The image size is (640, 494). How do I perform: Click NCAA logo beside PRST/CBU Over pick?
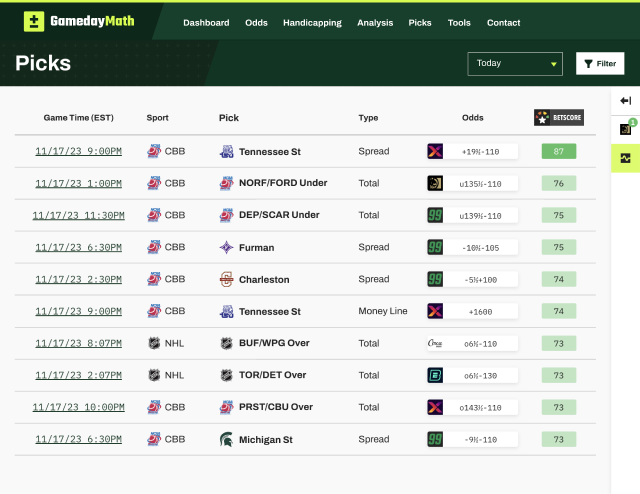click(x=227, y=407)
